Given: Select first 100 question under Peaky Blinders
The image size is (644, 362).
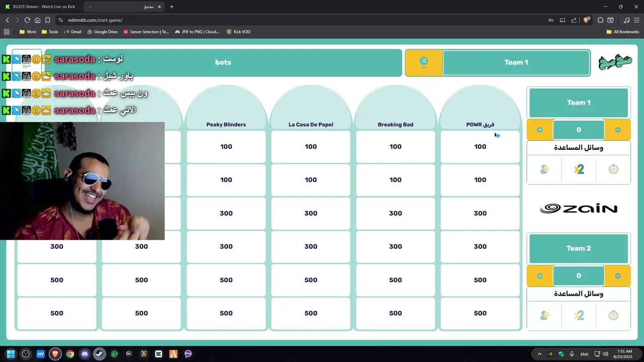Looking at the screenshot, I should click(226, 146).
